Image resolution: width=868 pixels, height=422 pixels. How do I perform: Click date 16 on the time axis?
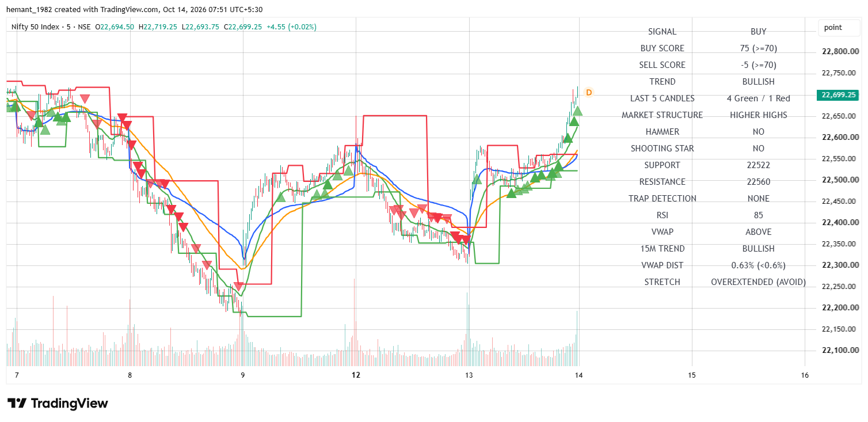click(805, 375)
